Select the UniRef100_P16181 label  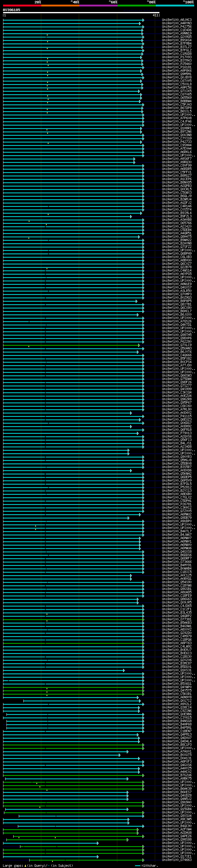point(177,67)
